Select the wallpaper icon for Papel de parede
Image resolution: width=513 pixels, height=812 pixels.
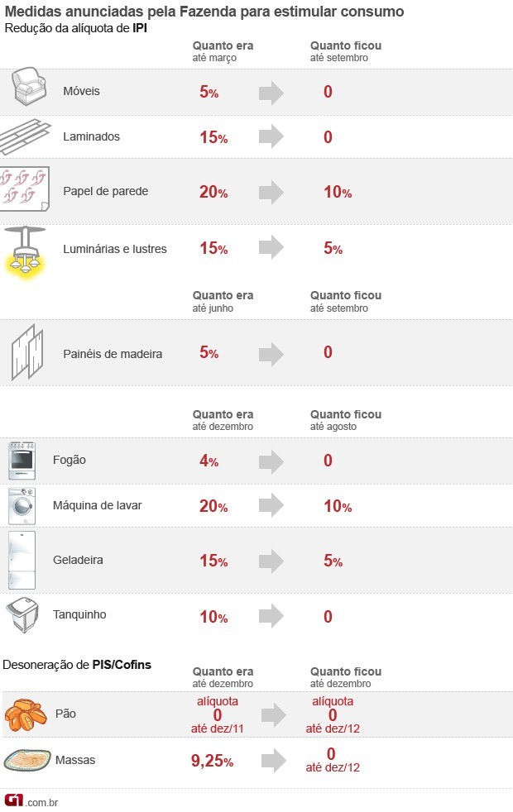pos(25,189)
